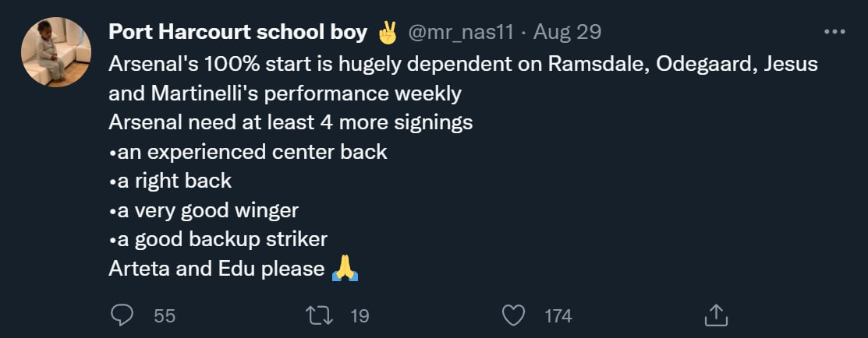Click the @mr_nas11 handle
This screenshot has height=338, width=868.
(461, 33)
